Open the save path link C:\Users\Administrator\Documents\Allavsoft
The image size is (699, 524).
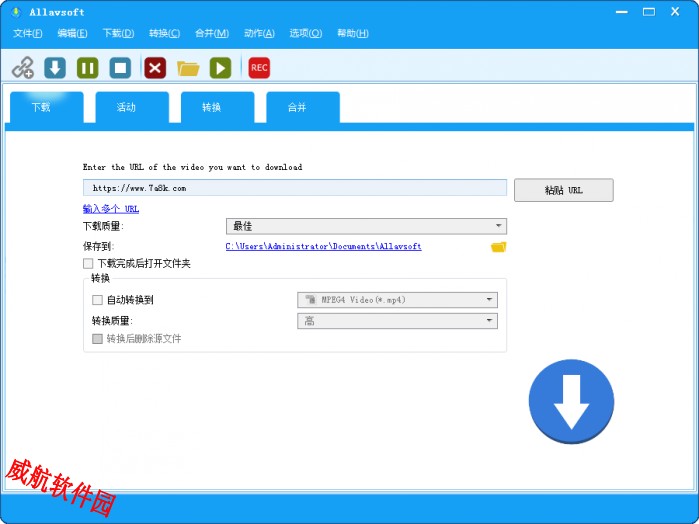click(x=323, y=246)
